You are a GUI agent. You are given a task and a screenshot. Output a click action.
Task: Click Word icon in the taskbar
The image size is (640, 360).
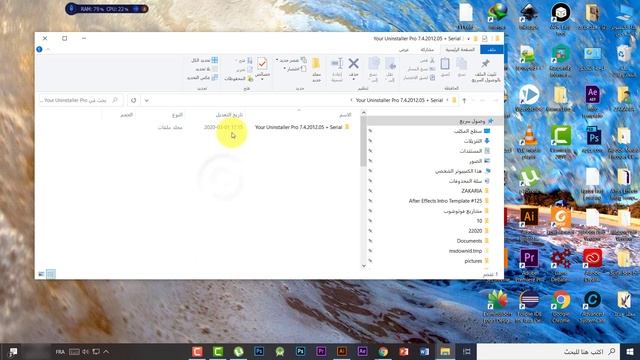pos(424,351)
